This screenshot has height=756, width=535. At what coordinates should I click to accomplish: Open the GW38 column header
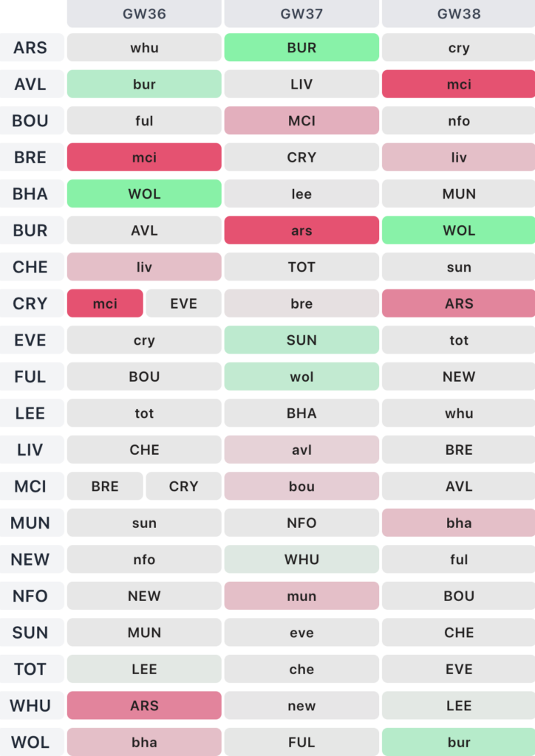[458, 13]
